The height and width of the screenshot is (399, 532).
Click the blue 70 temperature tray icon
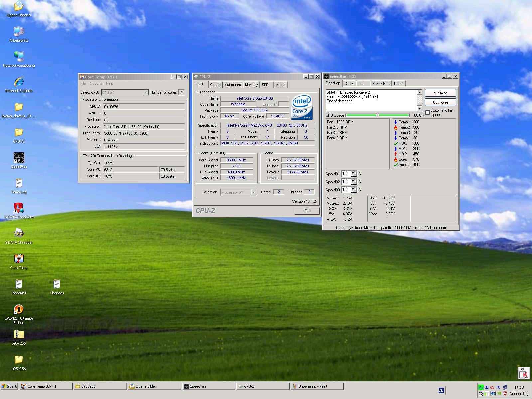(x=498, y=387)
